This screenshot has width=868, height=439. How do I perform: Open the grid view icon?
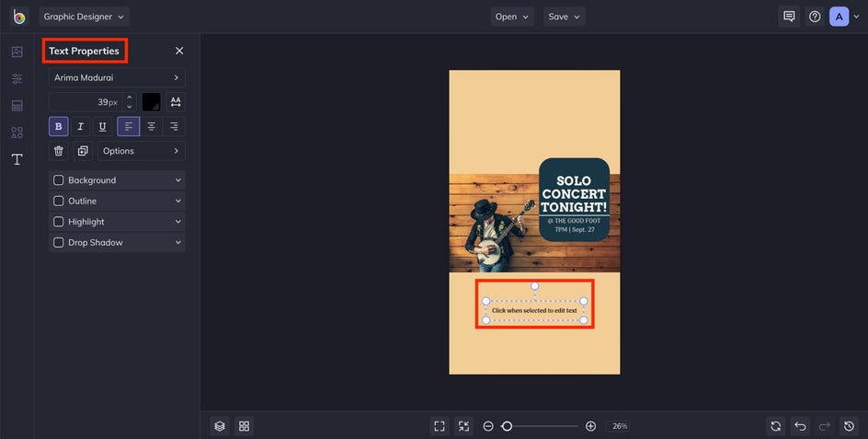(x=245, y=426)
